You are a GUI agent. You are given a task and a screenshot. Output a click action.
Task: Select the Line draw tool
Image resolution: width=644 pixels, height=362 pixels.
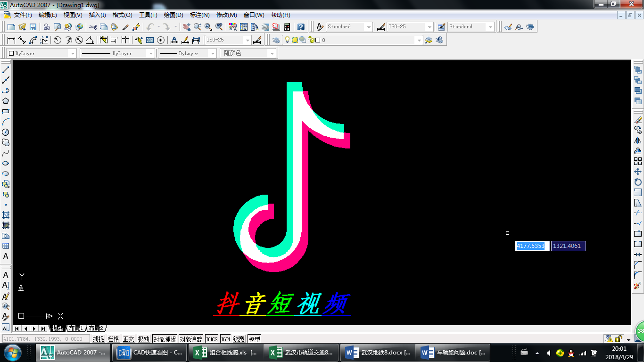(6, 70)
